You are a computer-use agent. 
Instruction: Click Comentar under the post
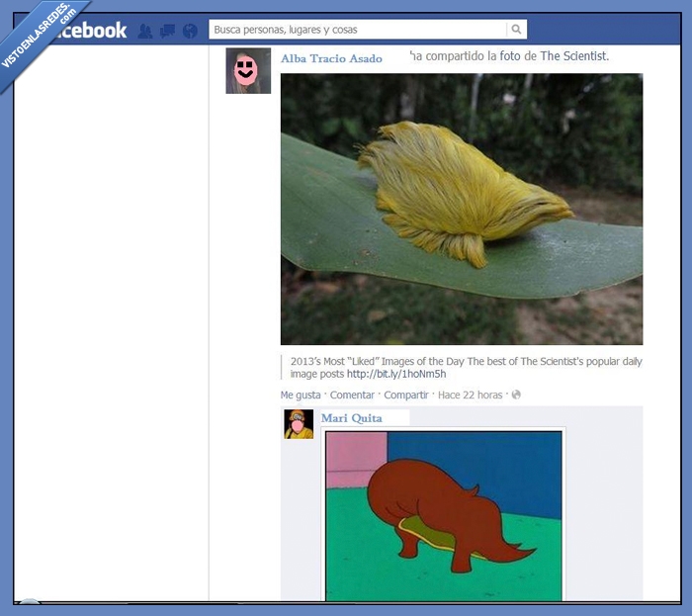[x=352, y=396]
